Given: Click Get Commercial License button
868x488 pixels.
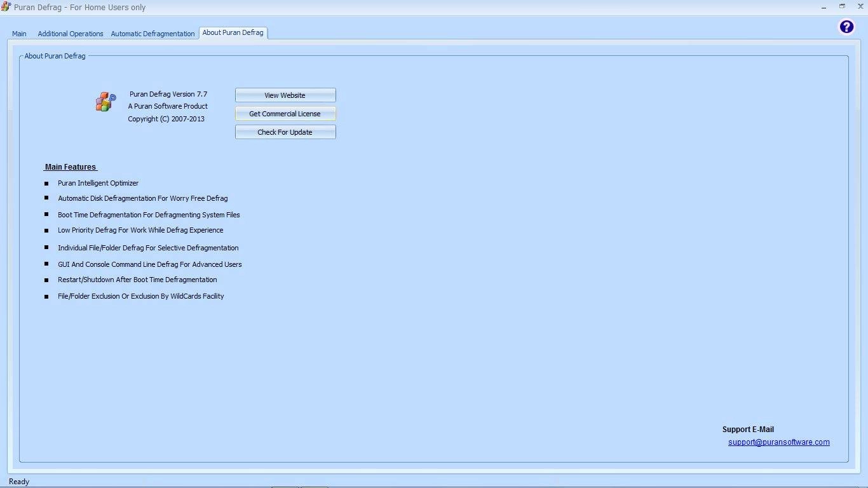Looking at the screenshot, I should click(x=285, y=114).
